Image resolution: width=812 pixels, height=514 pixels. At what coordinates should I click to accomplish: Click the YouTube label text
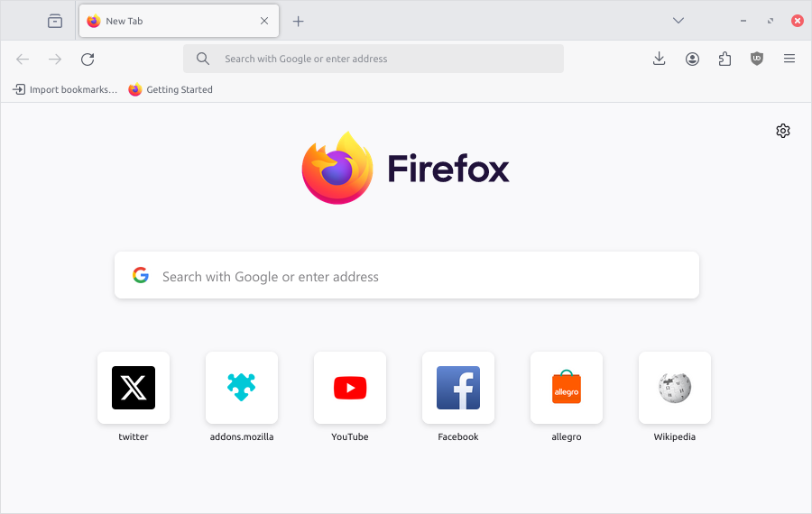pos(350,436)
